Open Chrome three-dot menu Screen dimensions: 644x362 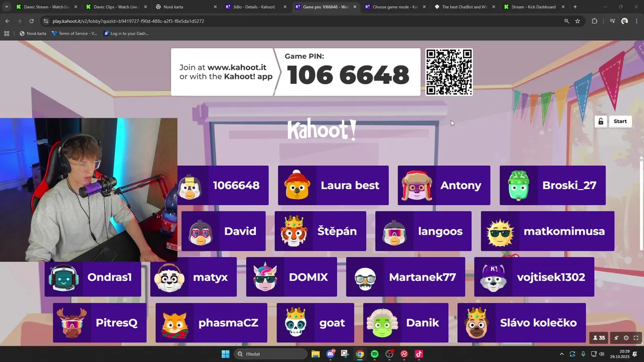(x=636, y=21)
